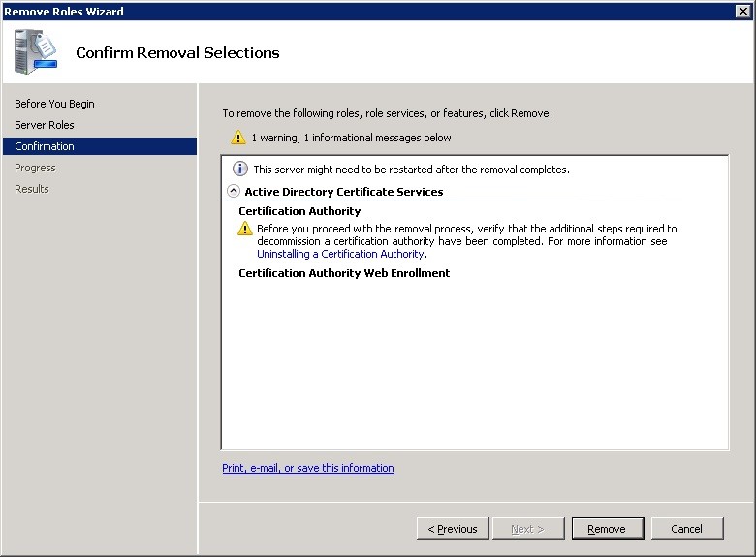The height and width of the screenshot is (557, 756).
Task: Cancel the removal wizard
Action: click(x=687, y=529)
